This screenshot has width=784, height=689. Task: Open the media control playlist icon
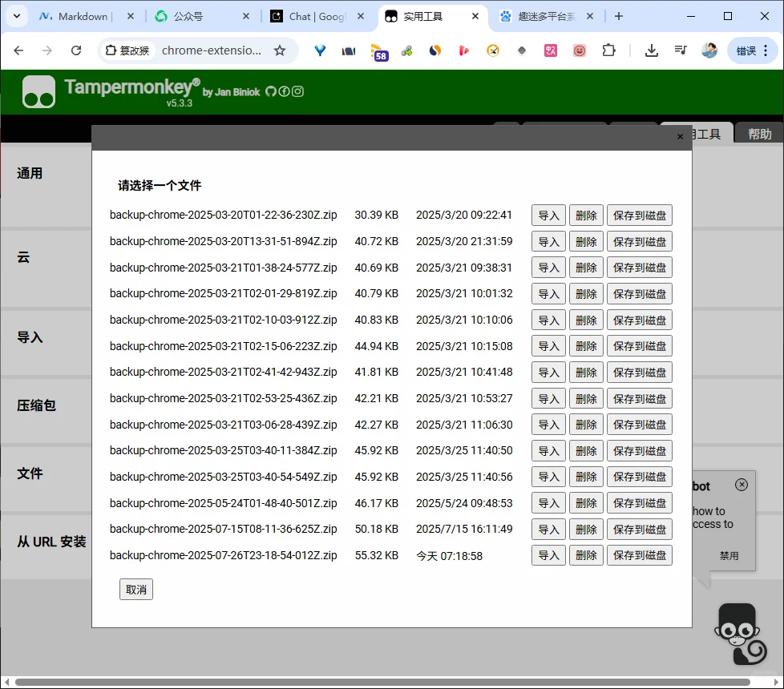click(680, 50)
